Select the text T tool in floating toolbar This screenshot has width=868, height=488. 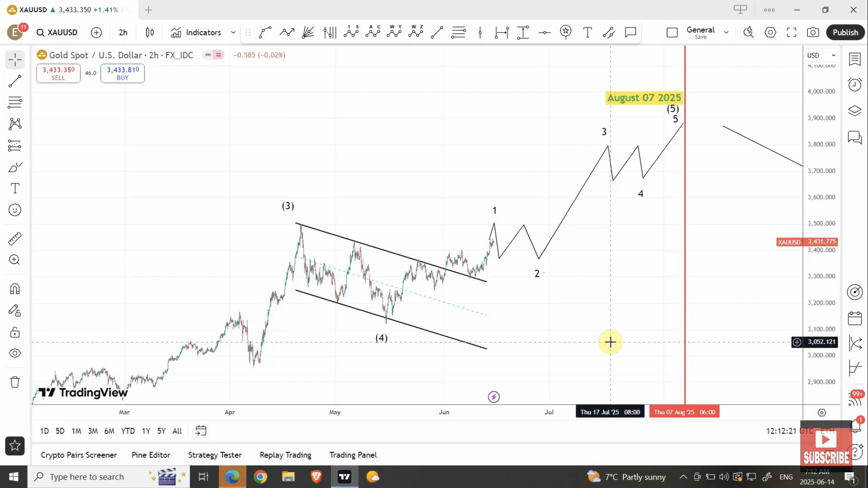tap(587, 32)
